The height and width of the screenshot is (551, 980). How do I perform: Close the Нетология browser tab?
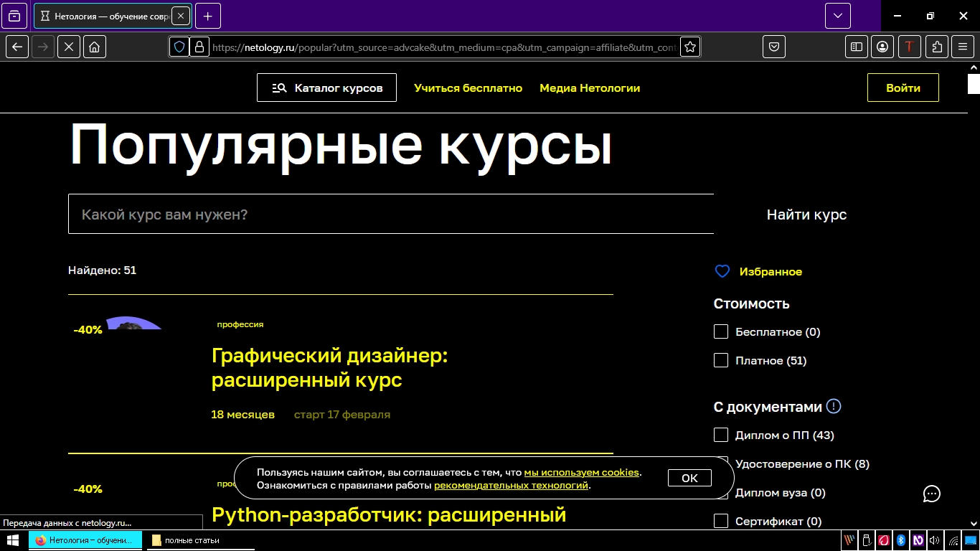pos(180,16)
